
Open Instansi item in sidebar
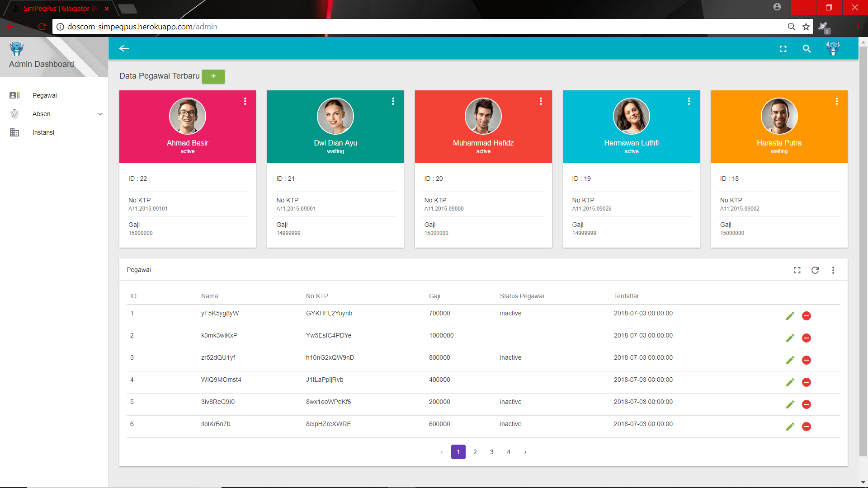point(43,132)
